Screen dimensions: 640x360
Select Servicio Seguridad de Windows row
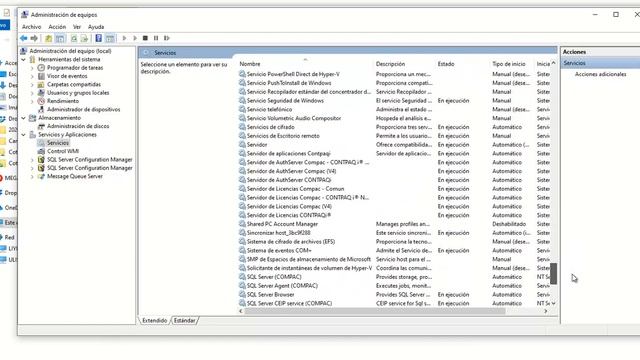285,101
